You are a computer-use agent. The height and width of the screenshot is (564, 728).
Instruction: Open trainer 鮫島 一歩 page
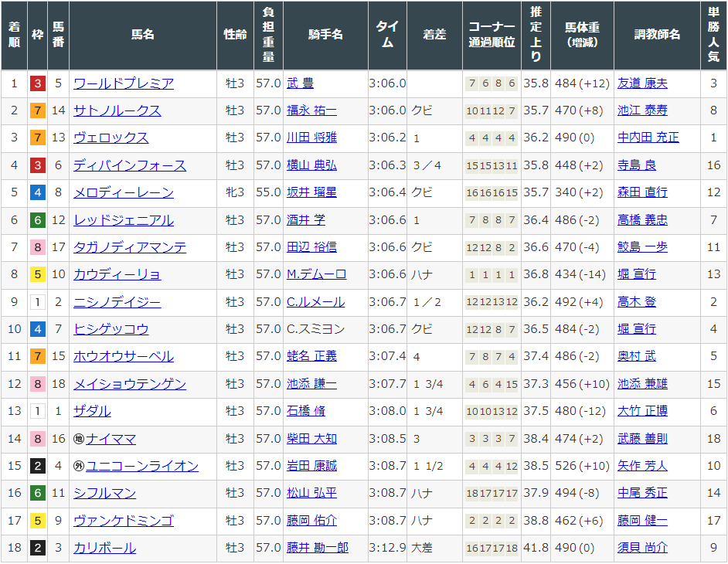tap(642, 247)
